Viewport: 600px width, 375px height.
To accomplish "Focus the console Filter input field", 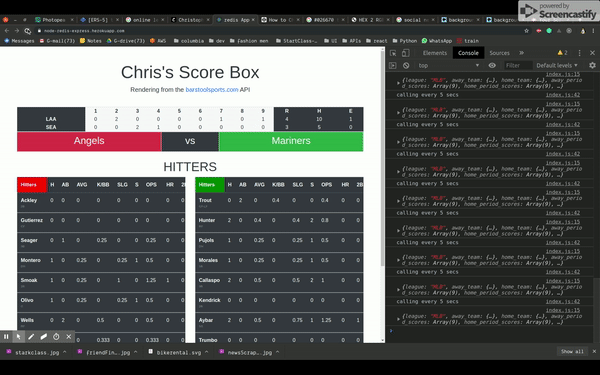I will [x=517, y=65].
